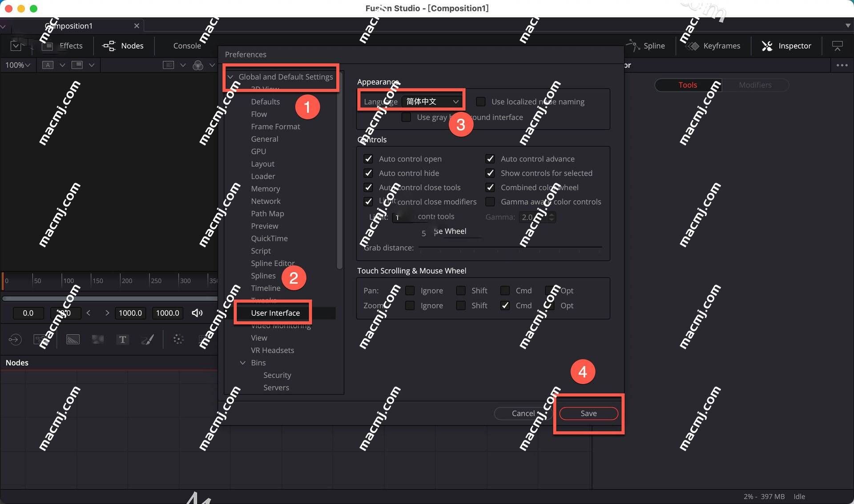854x504 pixels.
Task: Open color channels dropdown arrow
Action: pyautogui.click(x=212, y=65)
